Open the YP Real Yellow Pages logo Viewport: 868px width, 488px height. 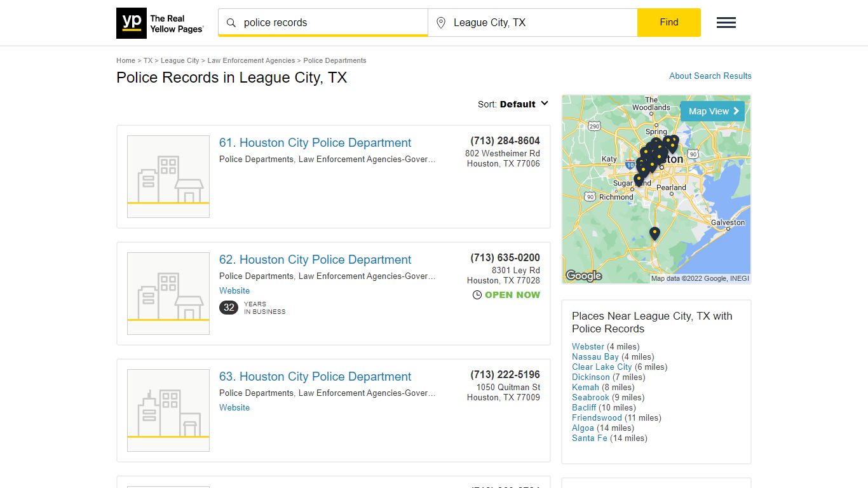(160, 23)
